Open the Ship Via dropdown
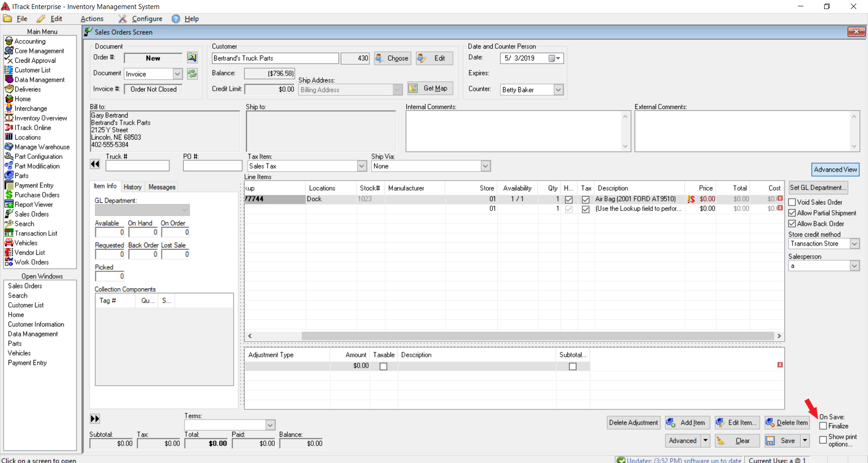This screenshot has width=868, height=463. [x=485, y=166]
